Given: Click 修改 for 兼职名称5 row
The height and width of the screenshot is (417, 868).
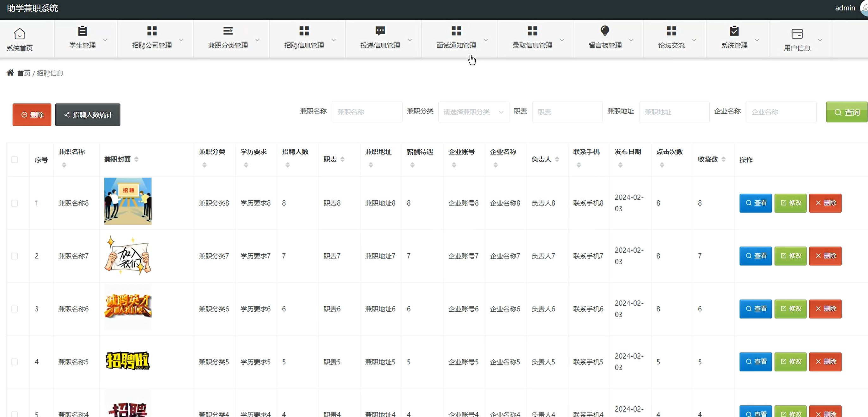Looking at the screenshot, I should click(x=790, y=362).
